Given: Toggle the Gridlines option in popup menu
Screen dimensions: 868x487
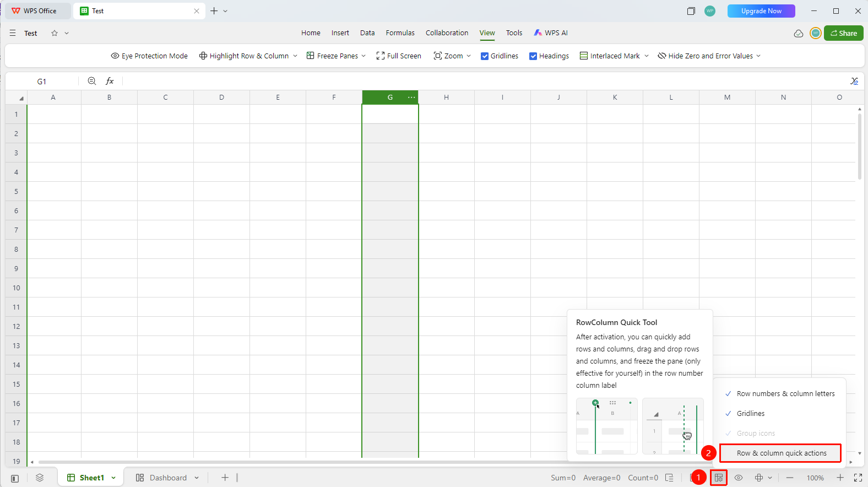Looking at the screenshot, I should (x=779, y=413).
